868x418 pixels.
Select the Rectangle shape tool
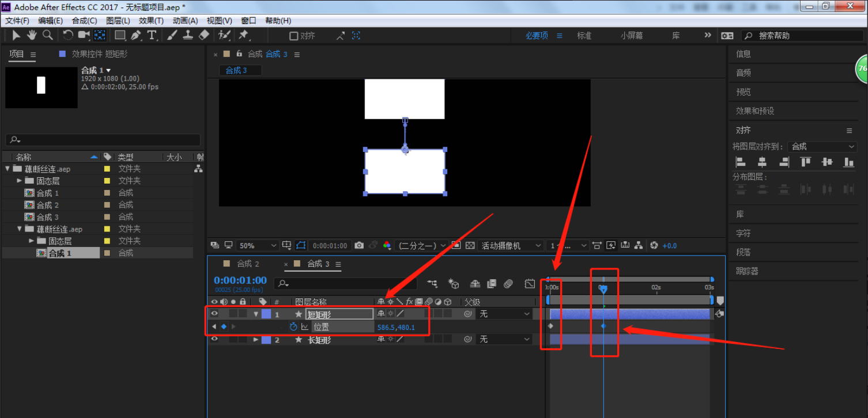[120, 35]
